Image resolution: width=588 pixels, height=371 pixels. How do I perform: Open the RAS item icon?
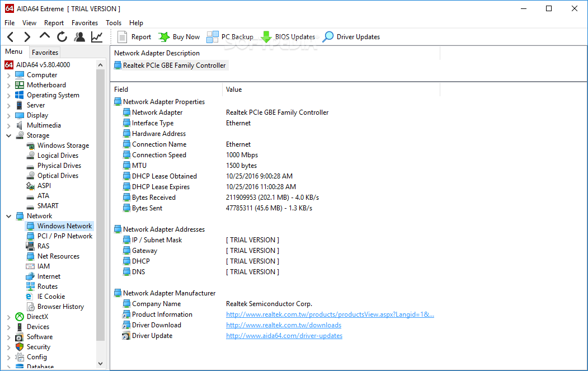(x=30, y=246)
